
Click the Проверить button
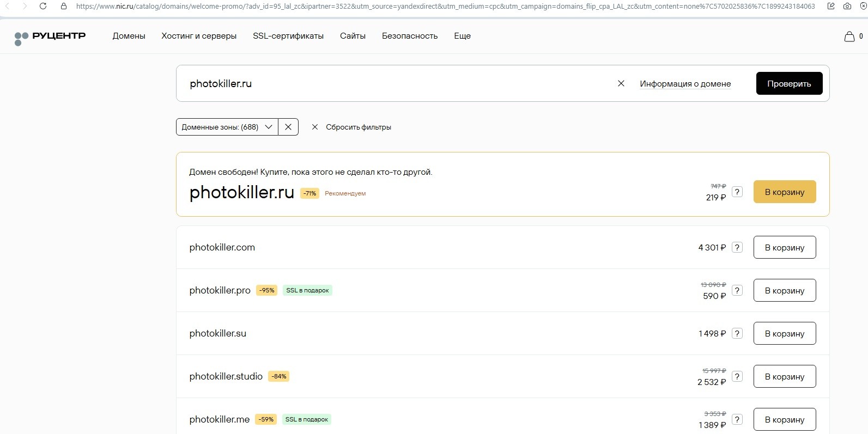[789, 83]
